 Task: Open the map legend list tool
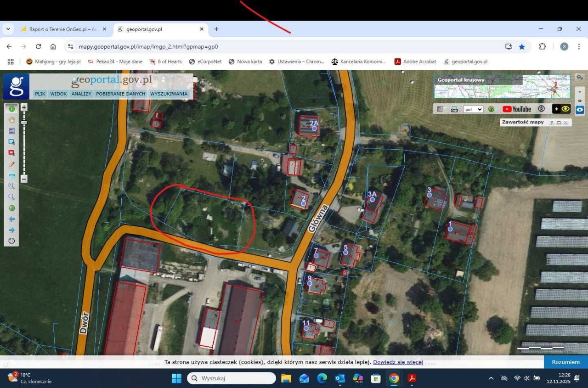pos(11,131)
